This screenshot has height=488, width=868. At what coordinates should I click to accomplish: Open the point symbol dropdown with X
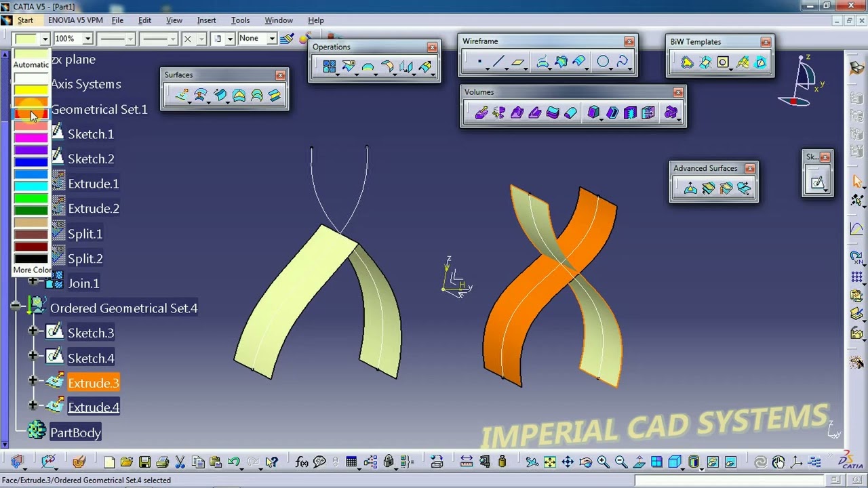click(x=201, y=39)
